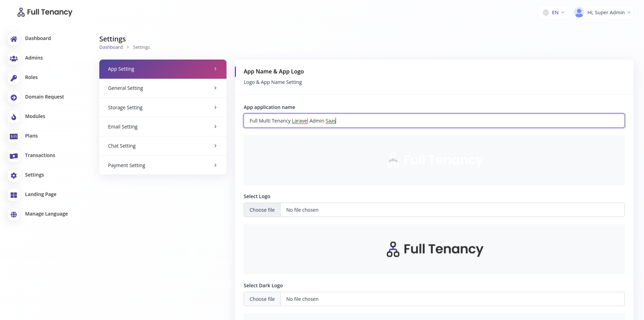Screen dimensions: 644x320
Task: Open the Domain Request arrow icon
Action: click(14, 97)
